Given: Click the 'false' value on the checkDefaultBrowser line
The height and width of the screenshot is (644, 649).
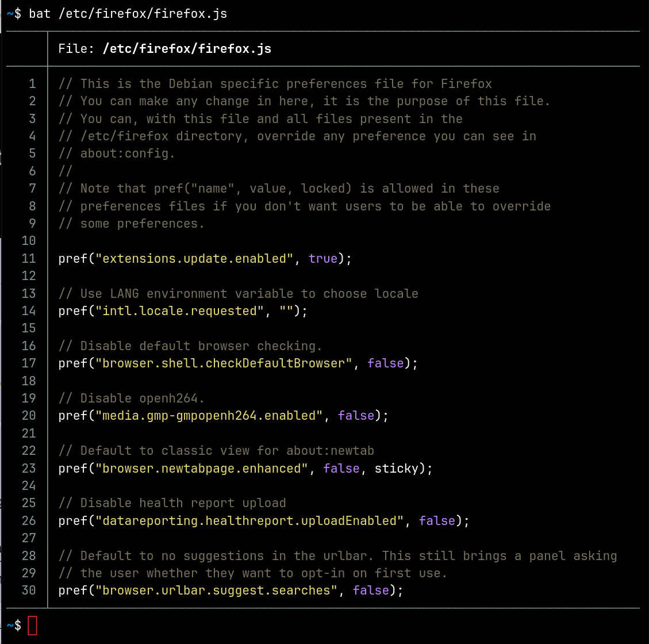Looking at the screenshot, I should tap(385, 363).
